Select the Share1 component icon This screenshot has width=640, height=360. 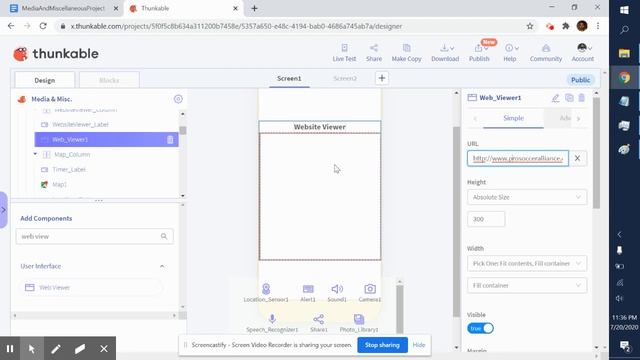[x=318, y=323]
